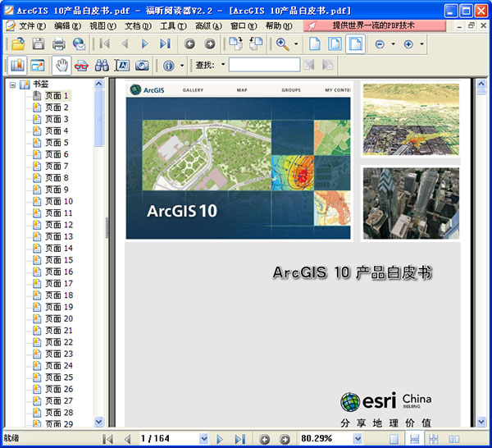Zoom out with minus circle icon
Screen dimensions: 492x448
pyautogui.click(x=380, y=44)
